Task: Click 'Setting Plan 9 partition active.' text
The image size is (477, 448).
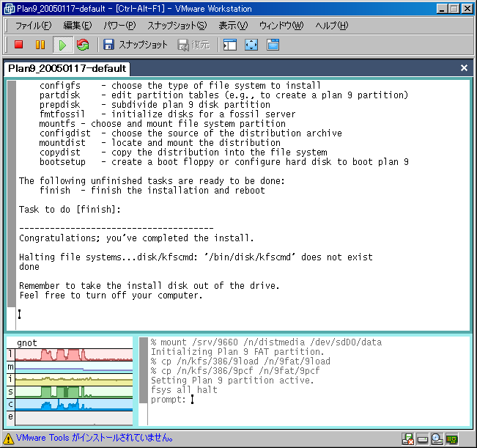Action: 232,381
